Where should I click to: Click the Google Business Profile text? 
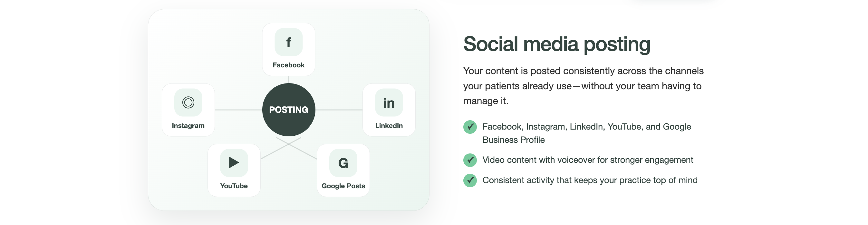(514, 140)
